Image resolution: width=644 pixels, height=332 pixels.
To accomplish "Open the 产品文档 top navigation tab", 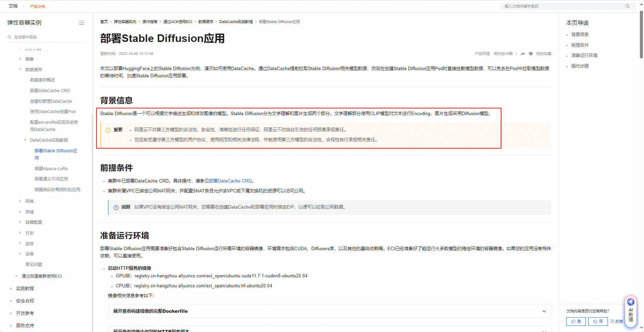I will tap(37, 6).
